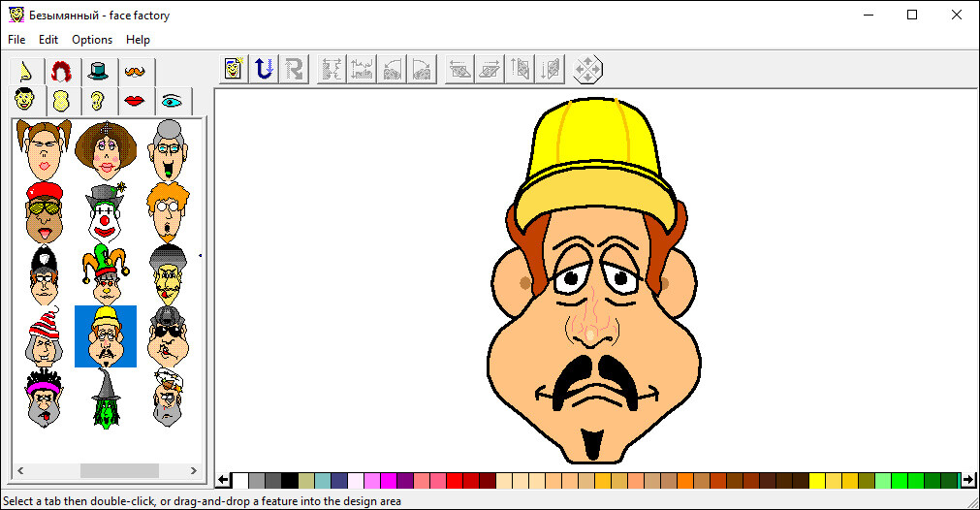980x510 pixels.
Task: Click the rotate counter-clockwise toolbar icon
Action: [x=392, y=69]
